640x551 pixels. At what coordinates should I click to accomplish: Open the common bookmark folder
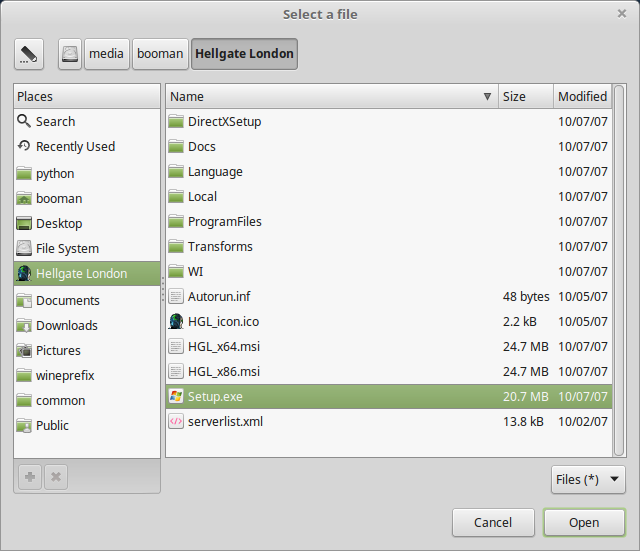pos(87,400)
